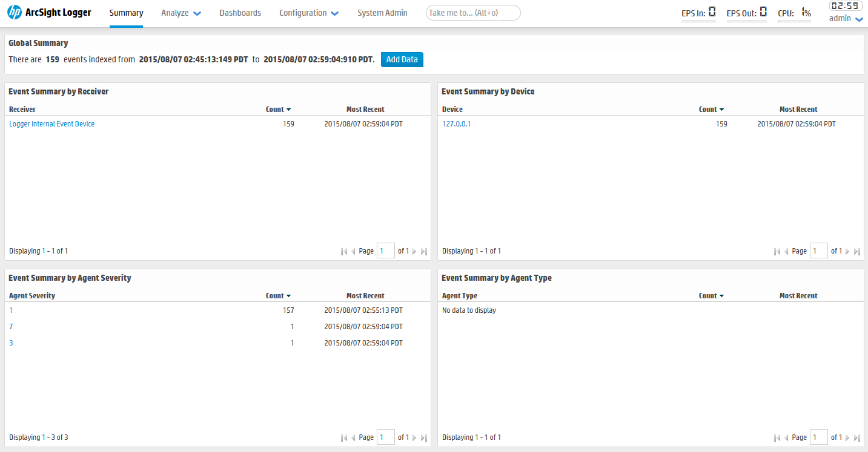868x452 pixels.
Task: Open the Dashboards page
Action: pyautogui.click(x=240, y=13)
